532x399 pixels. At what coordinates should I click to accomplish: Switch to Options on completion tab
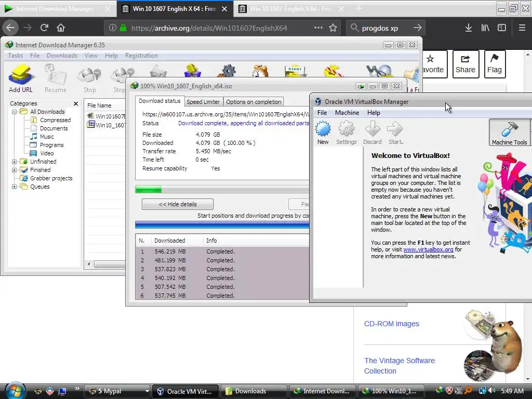(254, 102)
